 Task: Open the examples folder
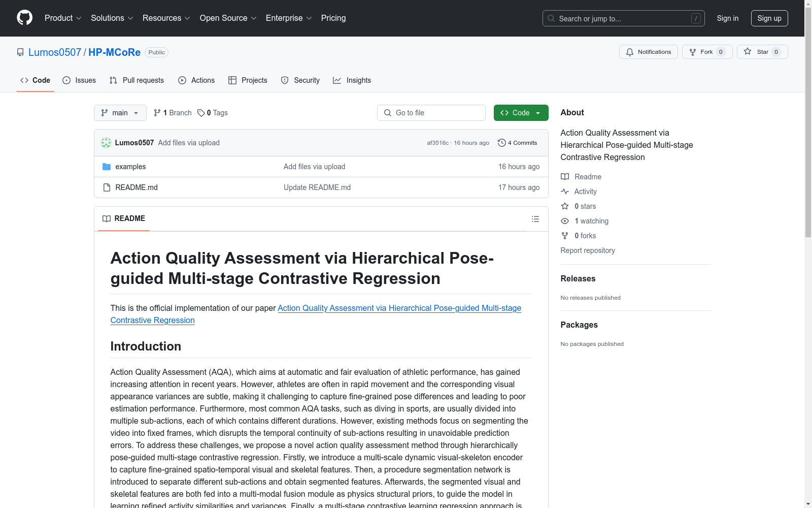130,167
